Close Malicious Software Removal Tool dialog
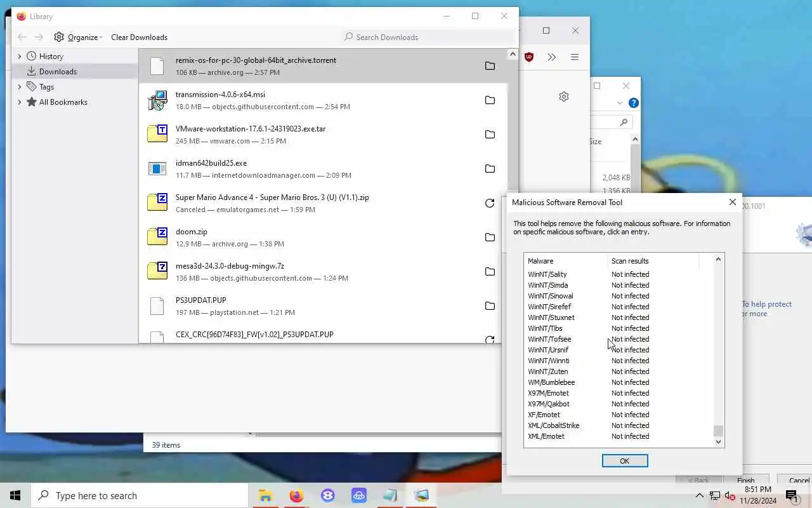 point(732,202)
